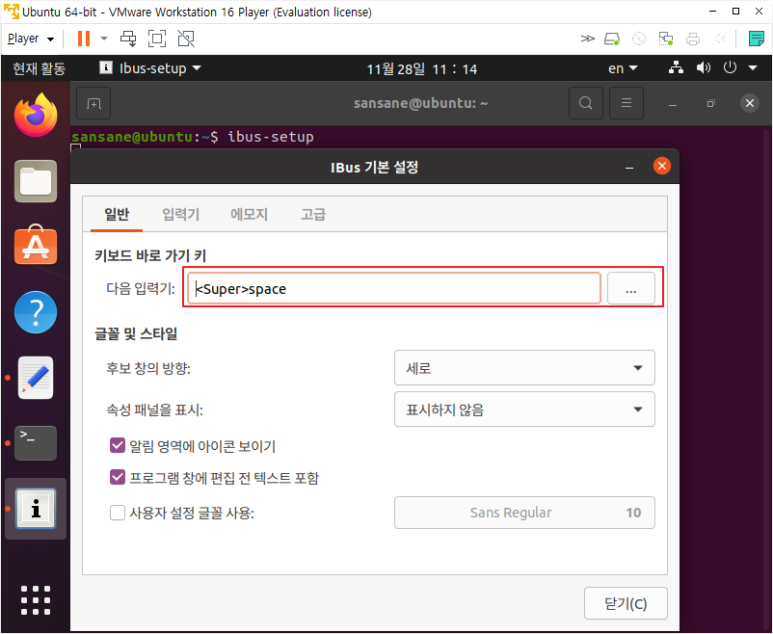Screen dimensions: 773x634
Task: Open the Ibus-setup application menu
Action: tap(150, 68)
